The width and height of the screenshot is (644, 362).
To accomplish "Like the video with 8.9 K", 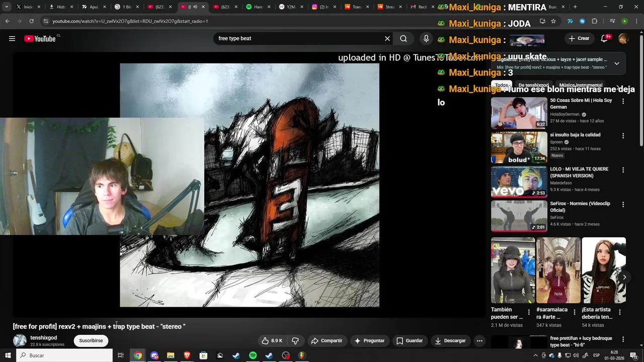I will pos(272,341).
